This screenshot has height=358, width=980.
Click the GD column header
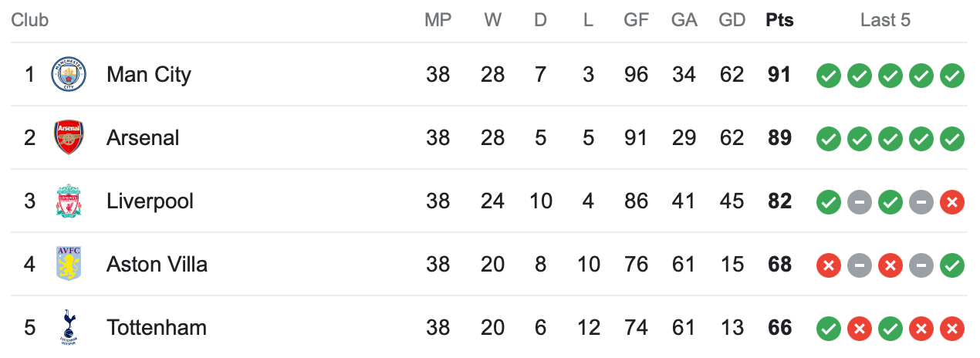[732, 20]
